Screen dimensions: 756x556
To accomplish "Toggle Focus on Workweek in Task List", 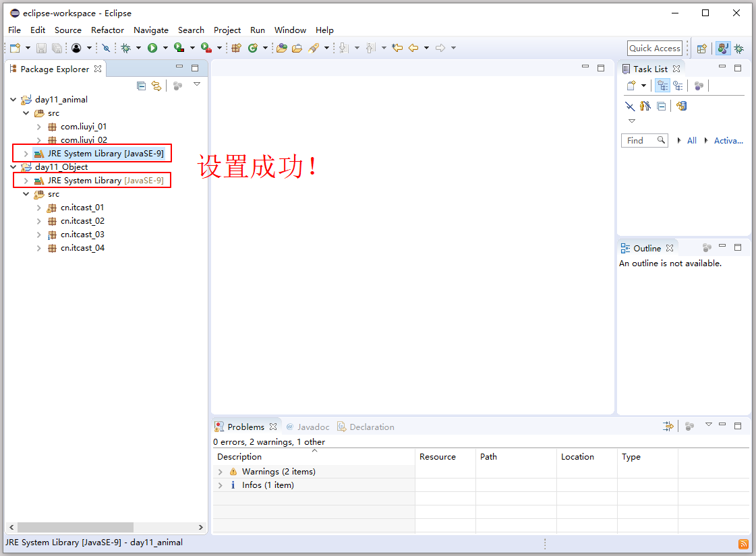I will tap(699, 86).
